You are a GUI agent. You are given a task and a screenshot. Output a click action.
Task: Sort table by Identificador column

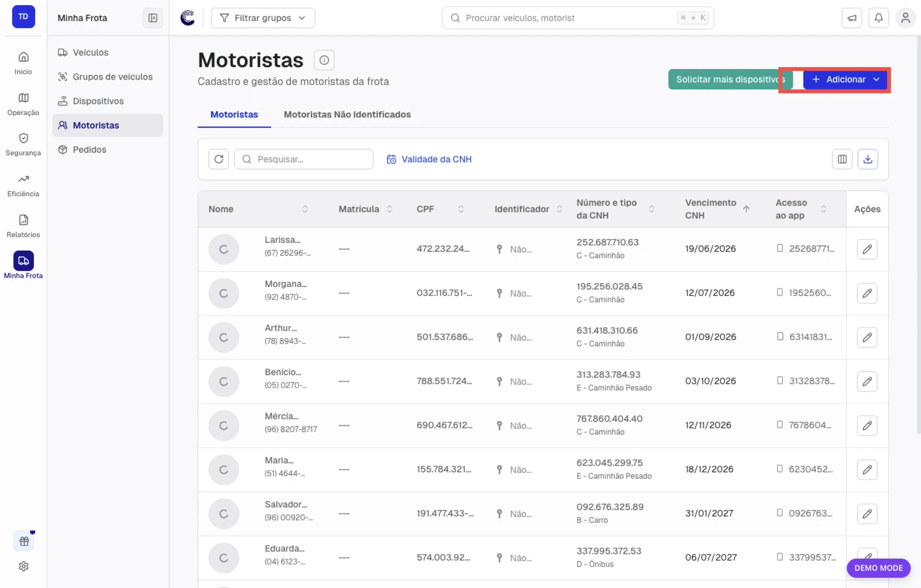(559, 209)
